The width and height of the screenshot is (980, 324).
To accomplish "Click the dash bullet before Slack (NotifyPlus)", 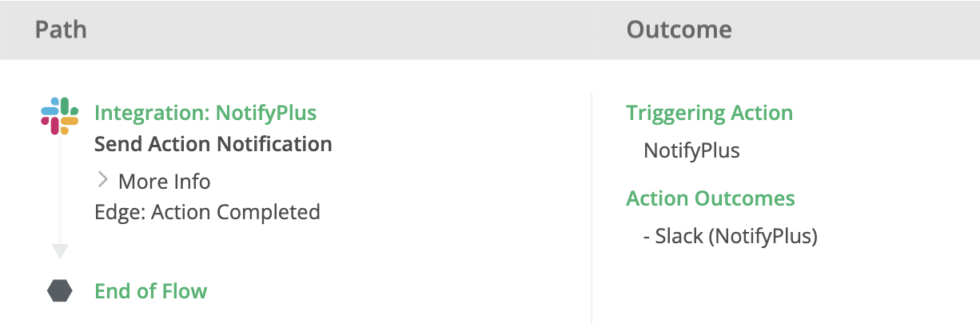I will coord(647,237).
